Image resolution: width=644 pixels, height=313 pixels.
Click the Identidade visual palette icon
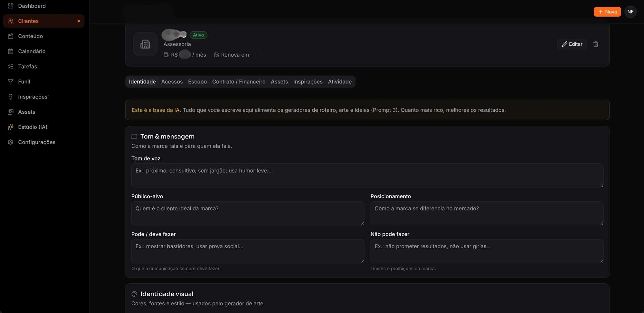134,294
